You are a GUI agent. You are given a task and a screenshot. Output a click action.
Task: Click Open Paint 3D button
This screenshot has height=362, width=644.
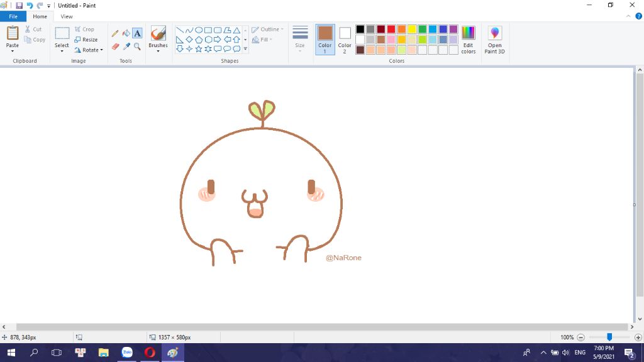pyautogui.click(x=494, y=40)
